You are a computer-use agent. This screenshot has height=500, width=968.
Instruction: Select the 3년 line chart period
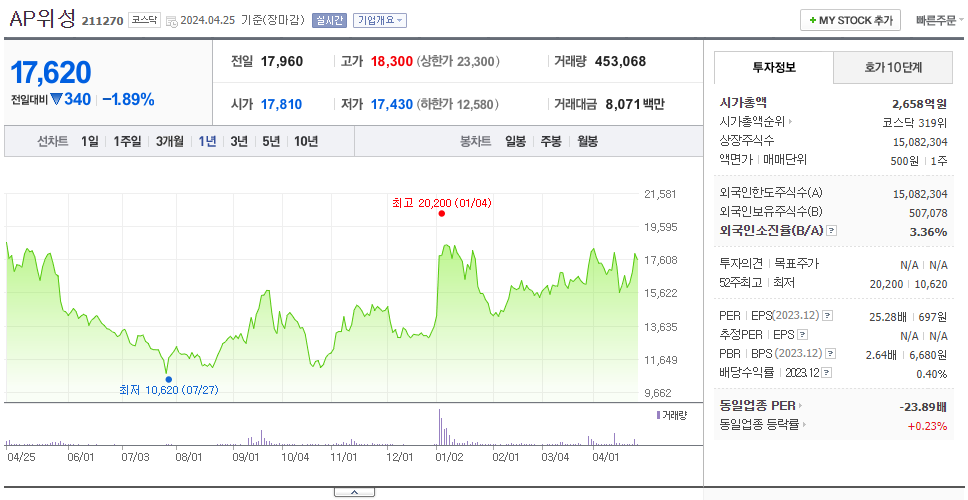[239, 141]
